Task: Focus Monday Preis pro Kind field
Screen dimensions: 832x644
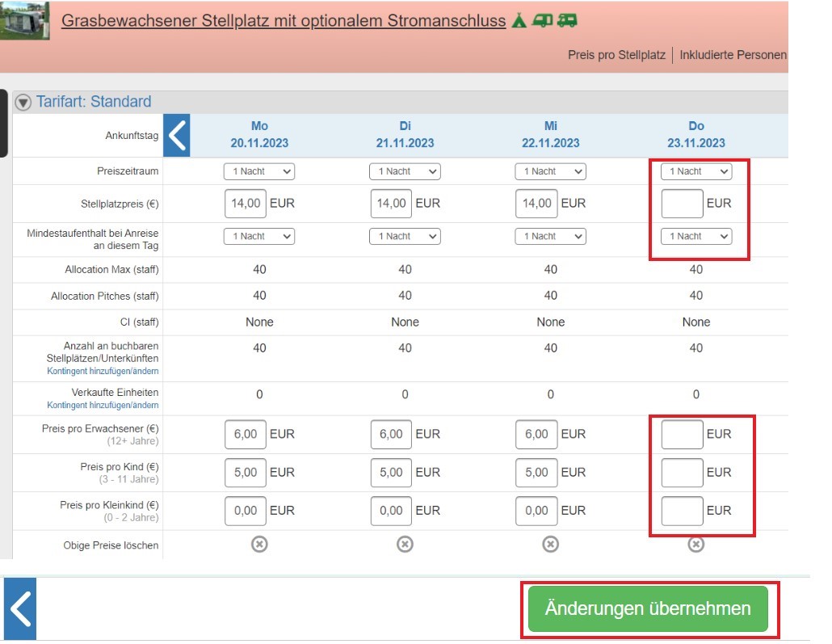Action: click(245, 473)
